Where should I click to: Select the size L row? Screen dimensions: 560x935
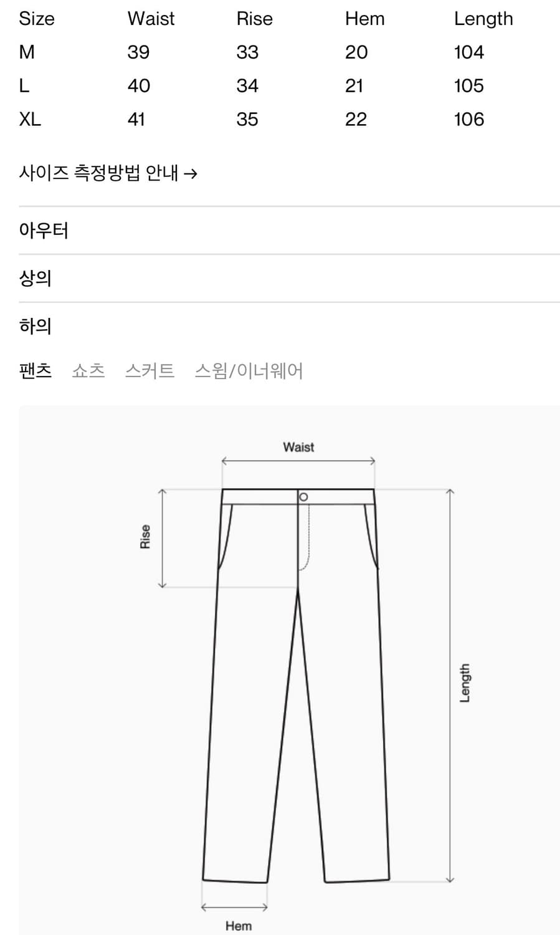pos(24,85)
